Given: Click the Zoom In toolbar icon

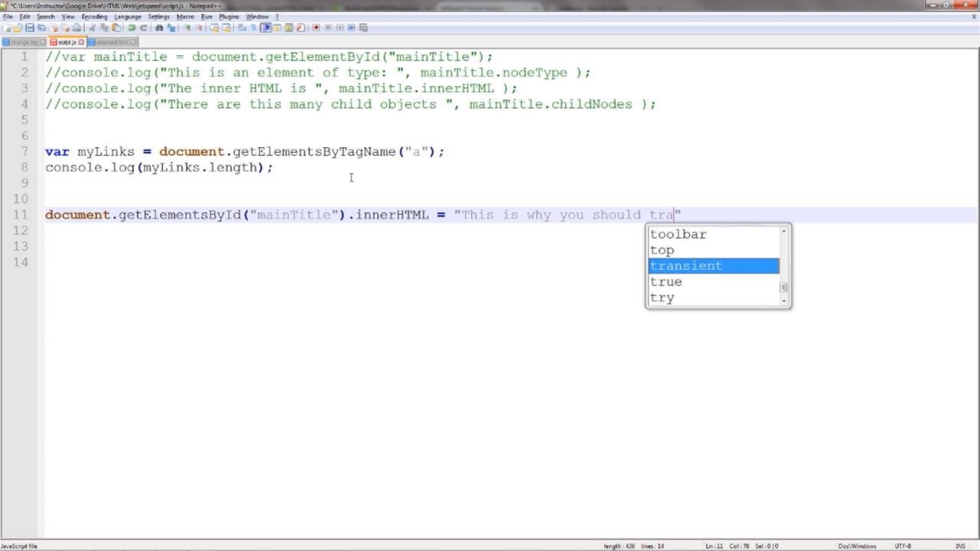Looking at the screenshot, I should tap(188, 28).
